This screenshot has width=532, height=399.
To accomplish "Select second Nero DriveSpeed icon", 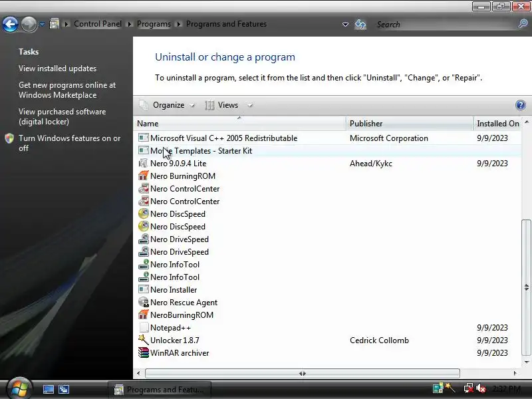I will (144, 251).
